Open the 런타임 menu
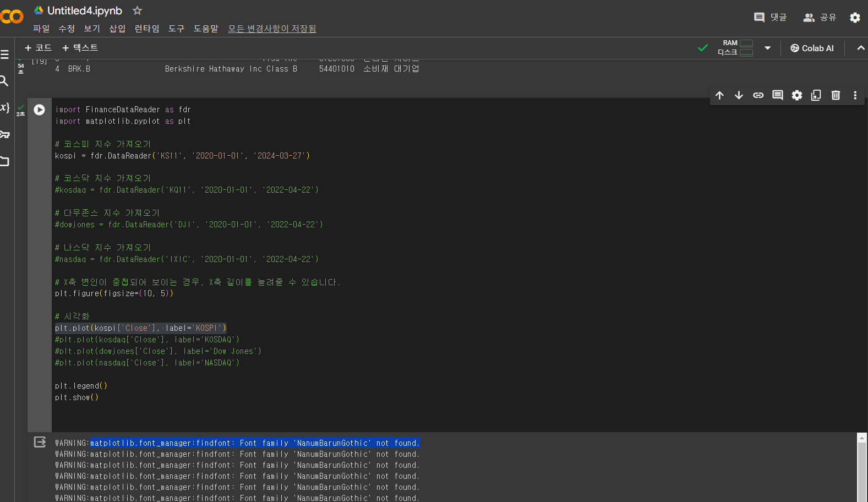Image resolution: width=868 pixels, height=502 pixels. point(147,29)
